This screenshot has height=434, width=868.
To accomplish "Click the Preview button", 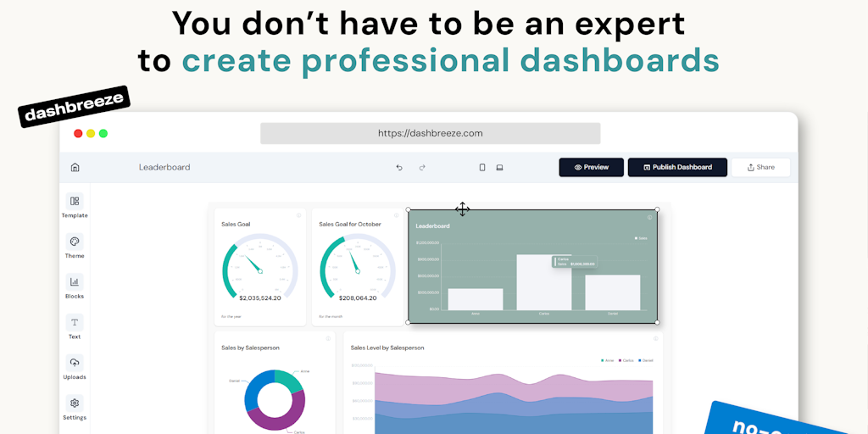I will [x=591, y=167].
